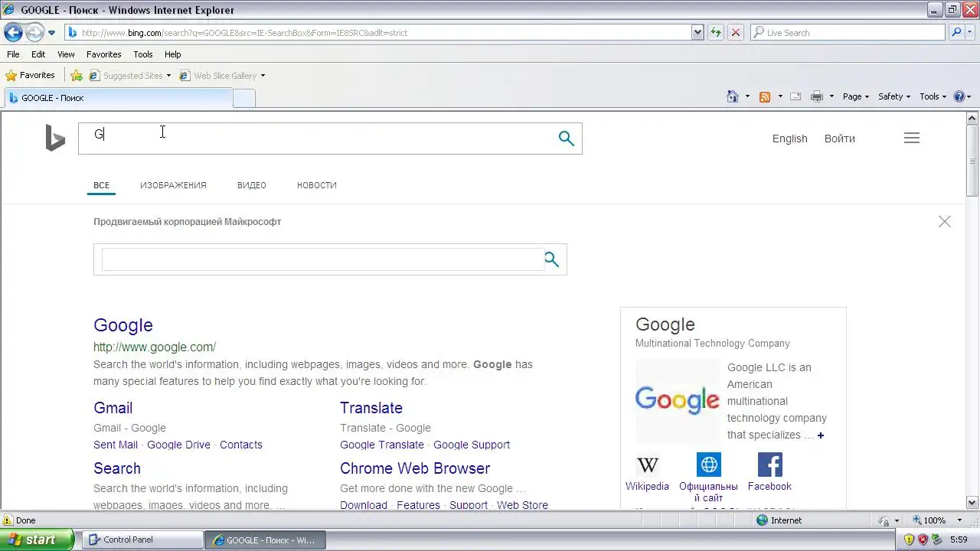Expand the Print dropdown arrow
The image size is (980, 551).
coord(831,96)
